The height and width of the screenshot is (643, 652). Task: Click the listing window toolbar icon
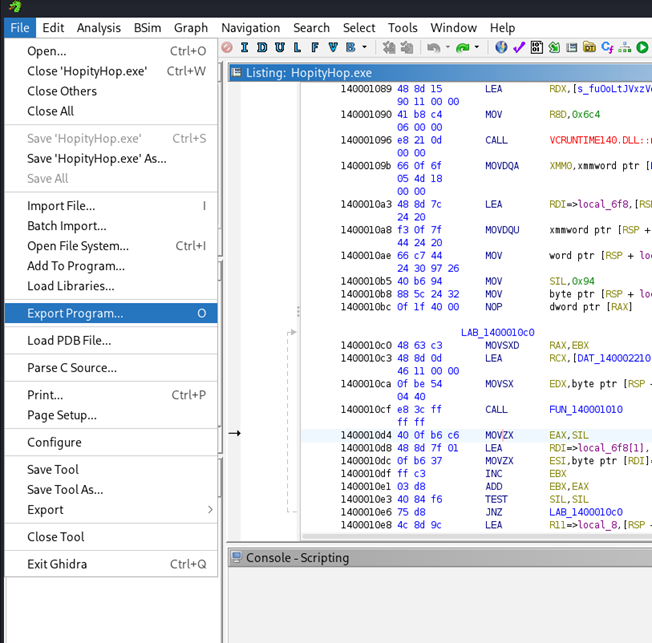tap(572, 47)
